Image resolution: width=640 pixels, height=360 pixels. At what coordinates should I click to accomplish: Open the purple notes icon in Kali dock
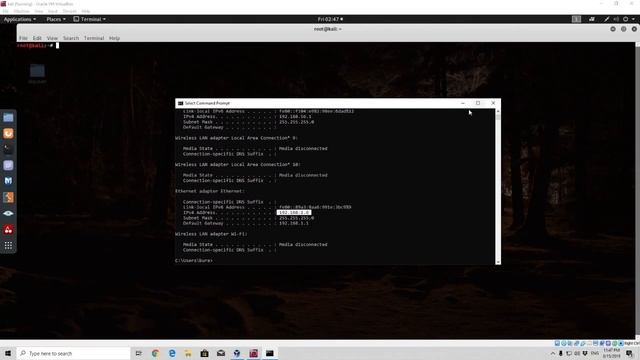point(8,165)
